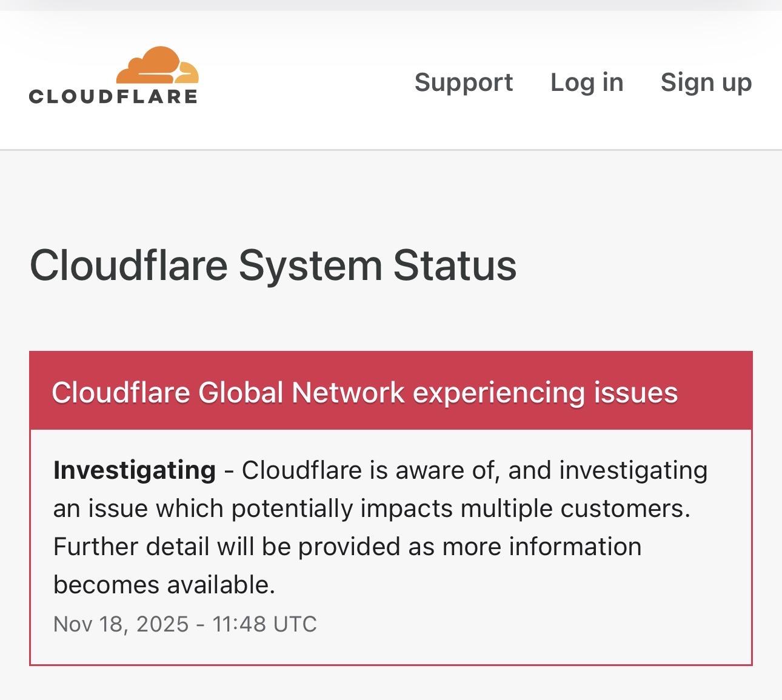Go to the Log in page
Screen dimensions: 782x700
587,82
